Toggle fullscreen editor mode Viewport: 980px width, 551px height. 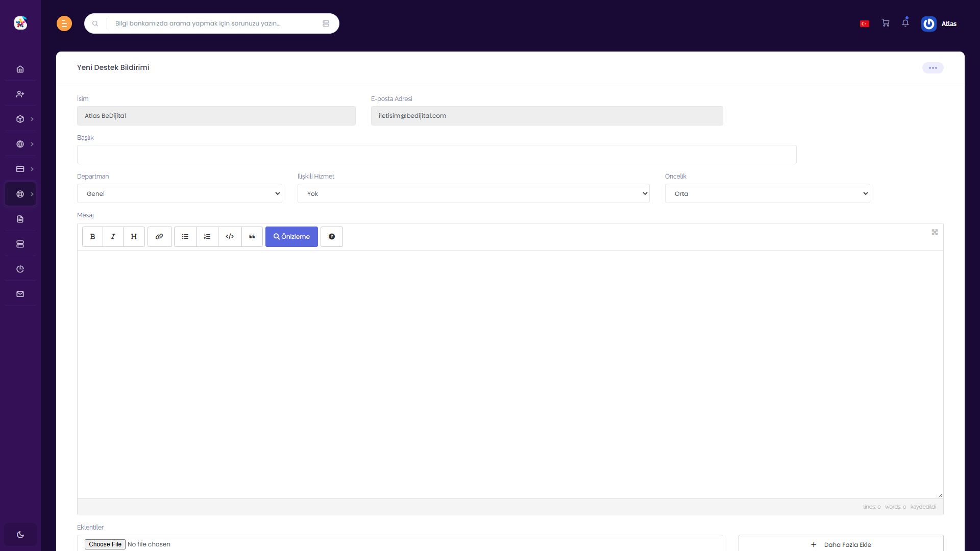935,232
